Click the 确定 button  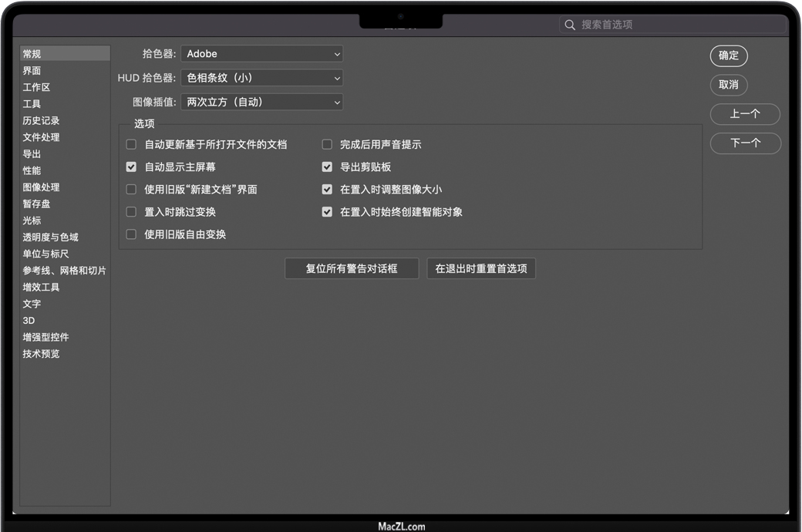729,56
